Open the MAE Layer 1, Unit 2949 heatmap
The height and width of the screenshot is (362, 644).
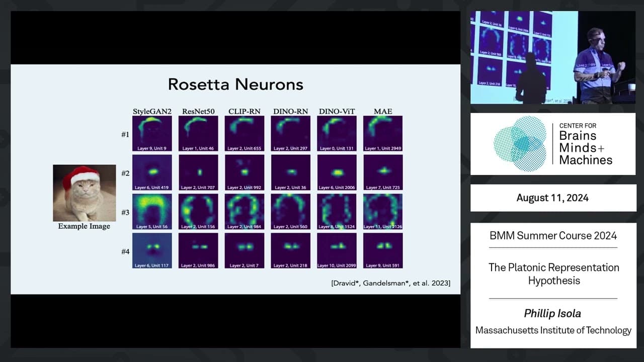coord(383,134)
